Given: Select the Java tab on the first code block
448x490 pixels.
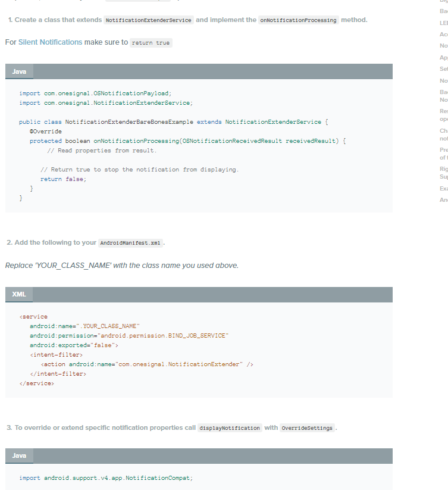Looking at the screenshot, I should point(18,70).
